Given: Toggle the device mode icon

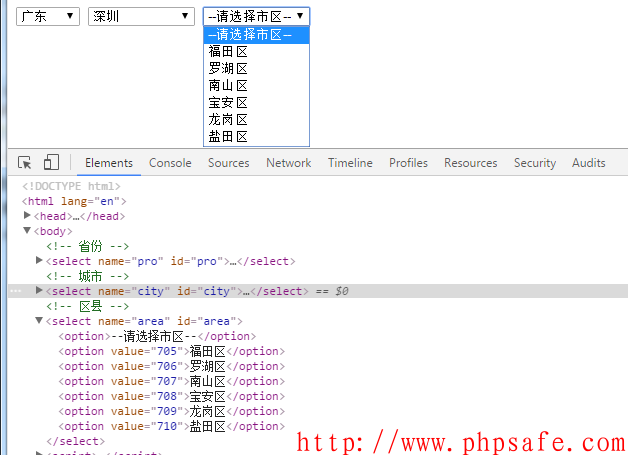Looking at the screenshot, I should [x=51, y=162].
